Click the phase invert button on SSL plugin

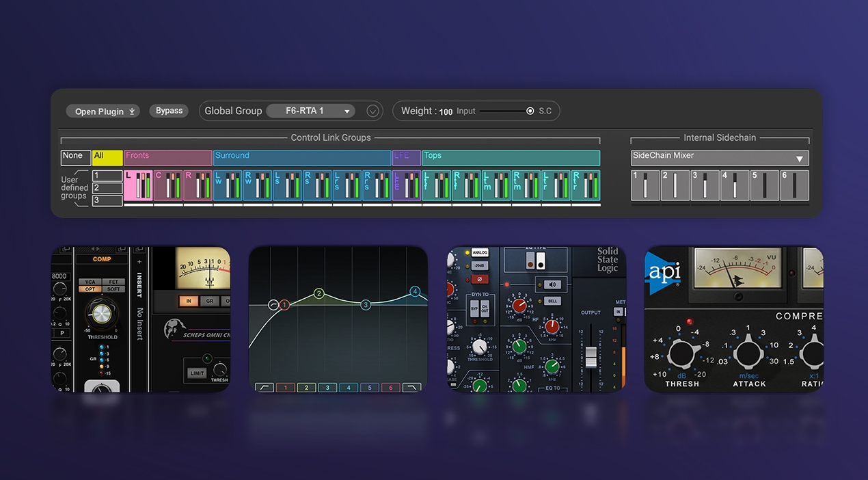(x=480, y=279)
